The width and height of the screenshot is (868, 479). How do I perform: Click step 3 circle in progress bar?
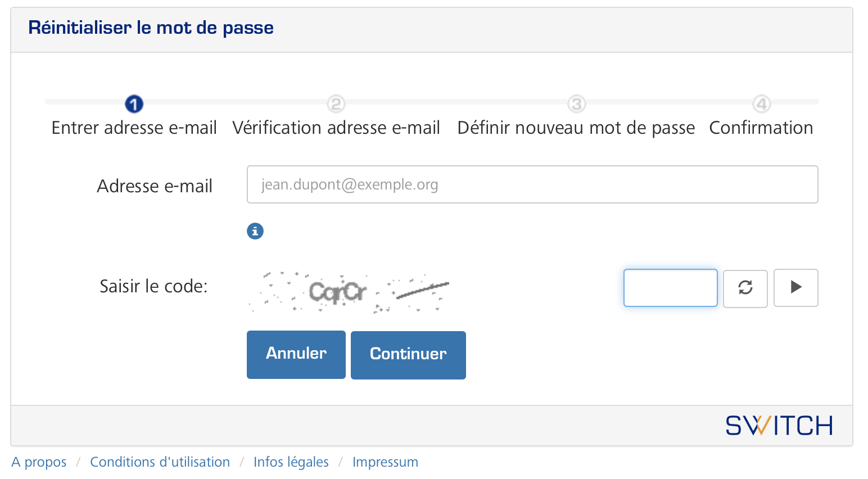pos(576,104)
